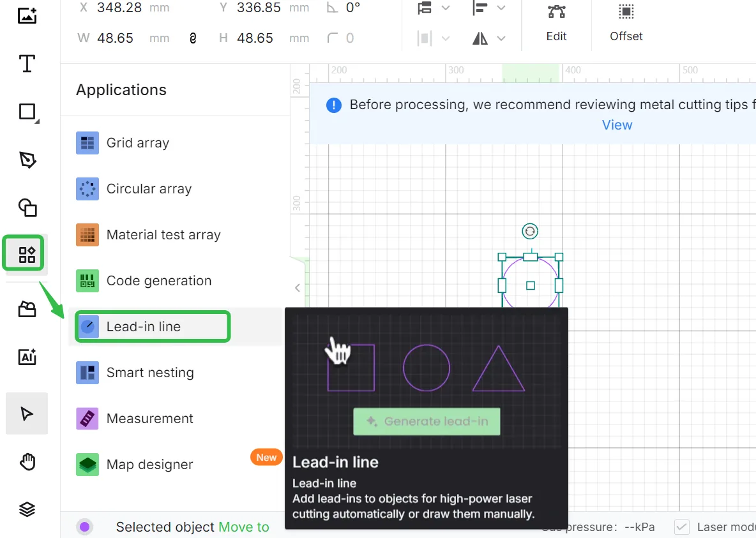Collapse the Applications panel with chevron
The image size is (756, 538).
[x=298, y=288]
